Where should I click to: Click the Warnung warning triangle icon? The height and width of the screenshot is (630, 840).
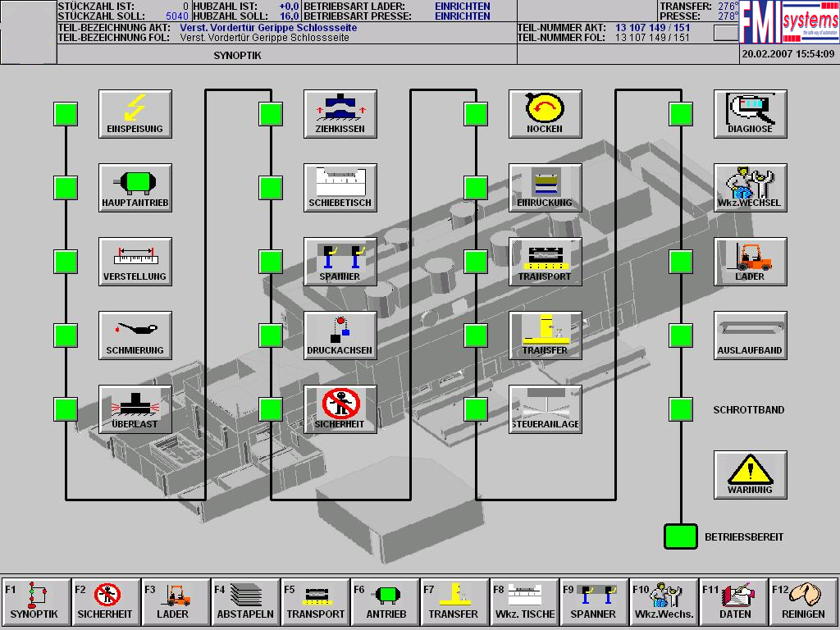(x=751, y=475)
